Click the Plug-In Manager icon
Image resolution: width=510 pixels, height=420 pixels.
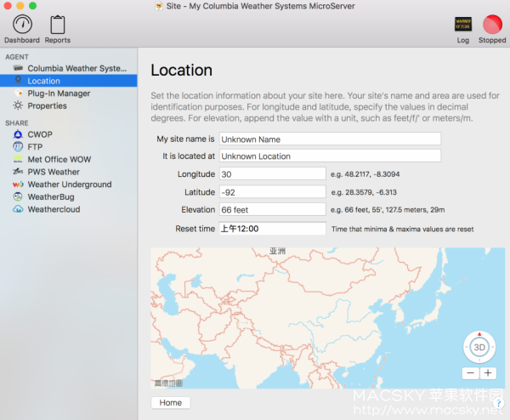point(18,93)
